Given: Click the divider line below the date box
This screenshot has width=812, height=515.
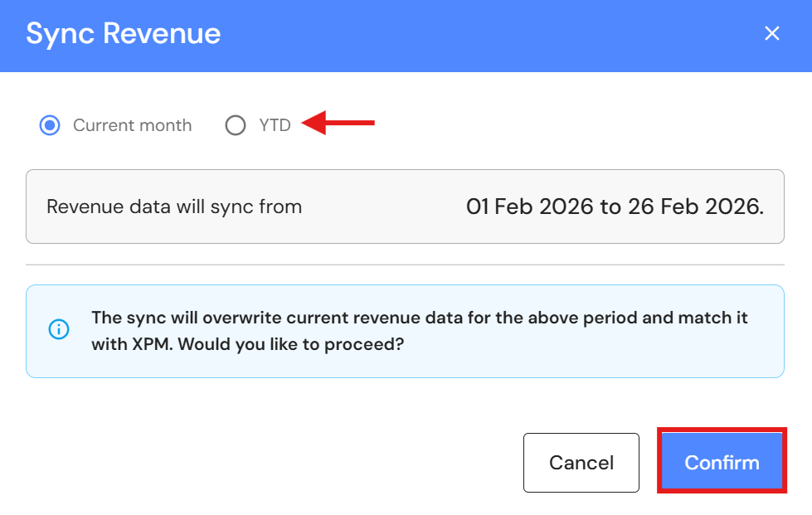Looking at the screenshot, I should 405,265.
